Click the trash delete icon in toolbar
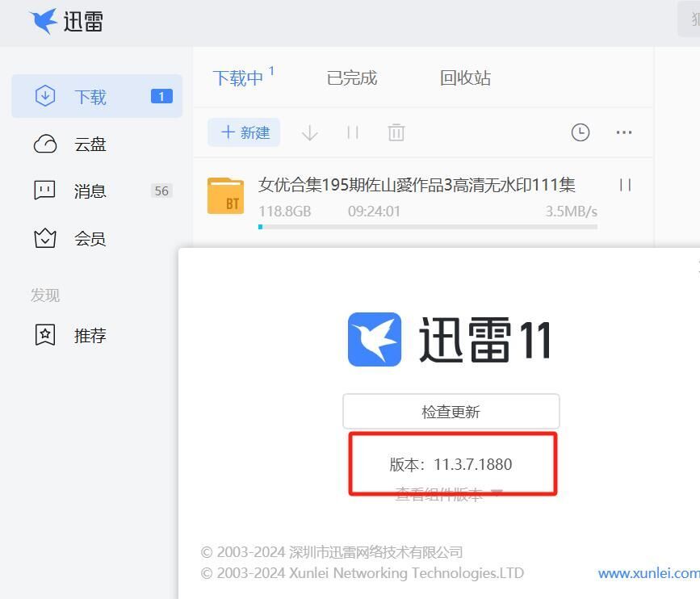 [396, 132]
